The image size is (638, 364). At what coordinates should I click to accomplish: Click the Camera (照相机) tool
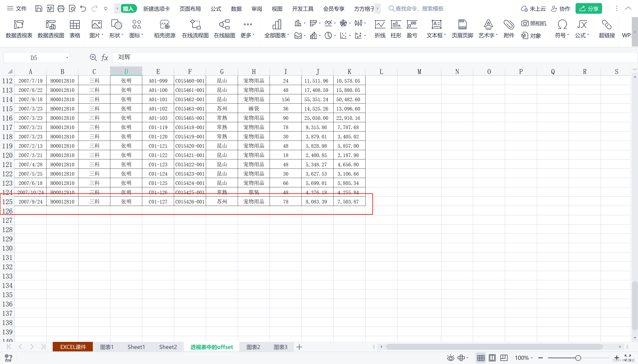coord(534,23)
